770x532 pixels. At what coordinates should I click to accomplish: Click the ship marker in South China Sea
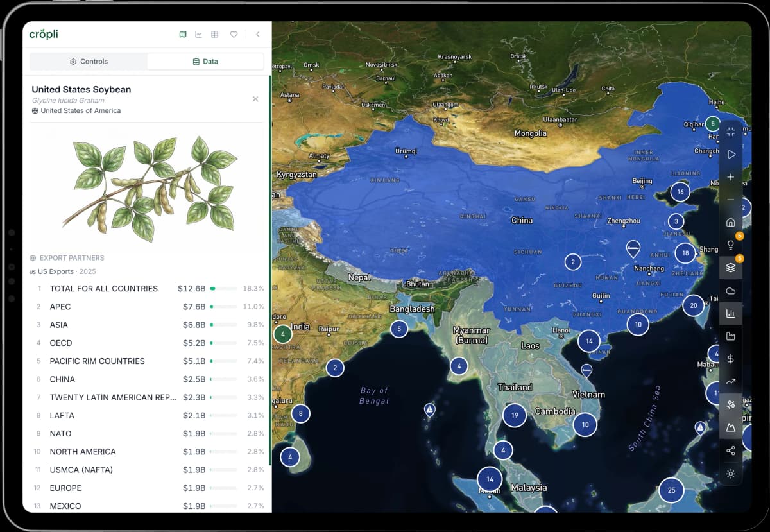701,427
